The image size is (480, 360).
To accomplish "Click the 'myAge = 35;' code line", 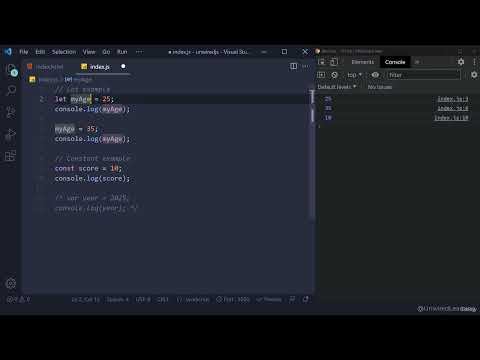I will point(76,129).
